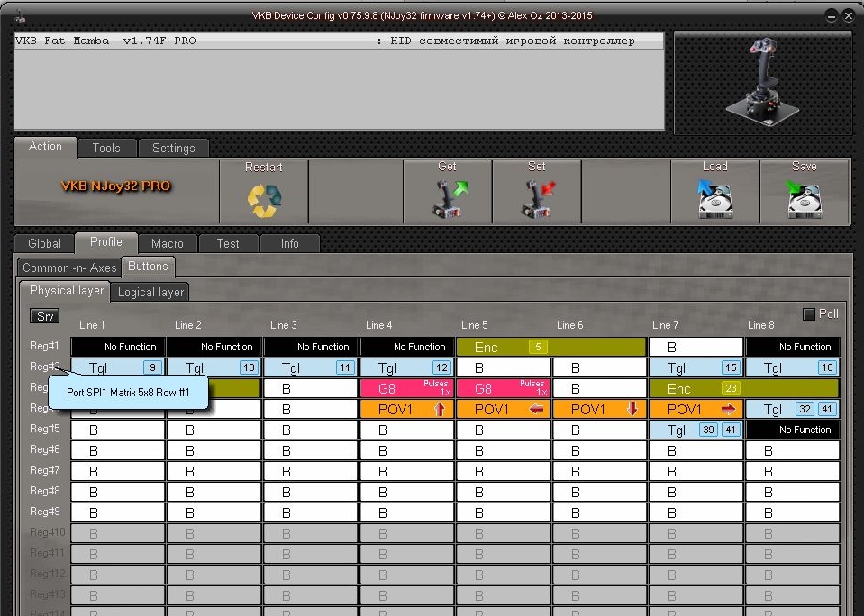Click POV1 up arrow cell

click(406, 409)
